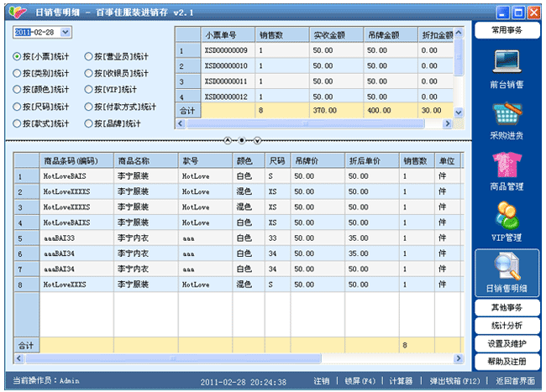
Task: Click 弹出钱箱 (F12) in status bar
Action: (x=454, y=381)
